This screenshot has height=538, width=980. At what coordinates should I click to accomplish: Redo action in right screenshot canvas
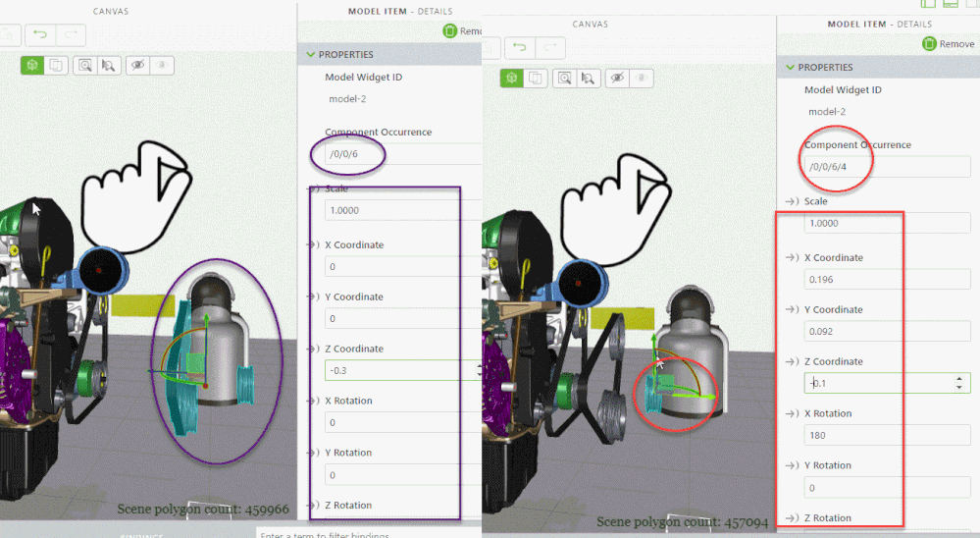pyautogui.click(x=550, y=47)
